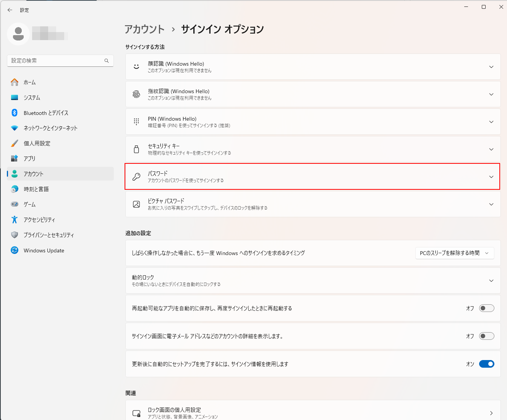Click the ピクチャ パスワード row title

(166, 201)
